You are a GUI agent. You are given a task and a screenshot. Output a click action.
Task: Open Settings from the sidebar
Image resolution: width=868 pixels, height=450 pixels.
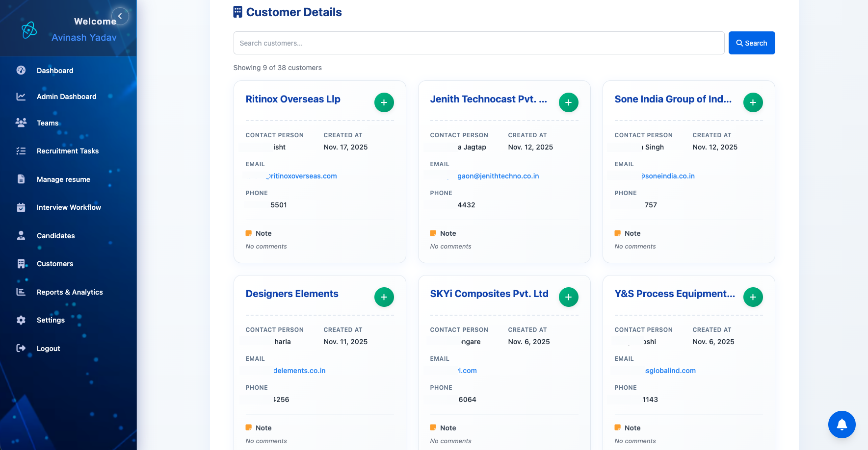tap(51, 320)
